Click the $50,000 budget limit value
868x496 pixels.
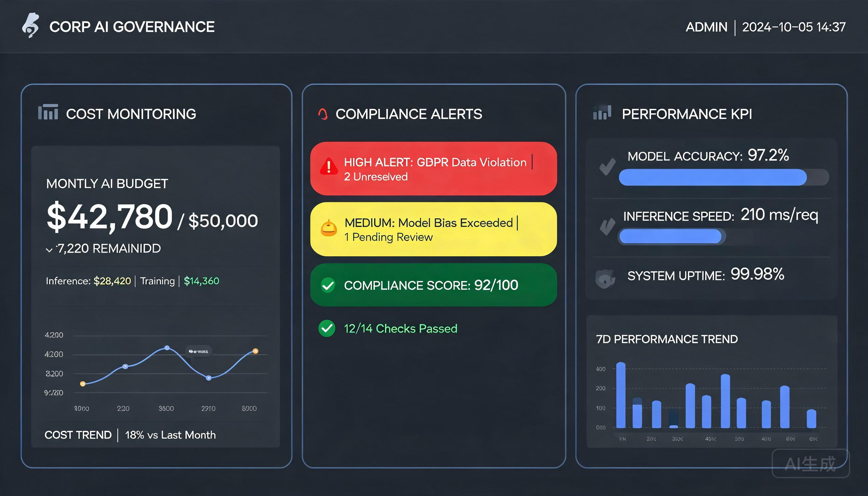[223, 221]
